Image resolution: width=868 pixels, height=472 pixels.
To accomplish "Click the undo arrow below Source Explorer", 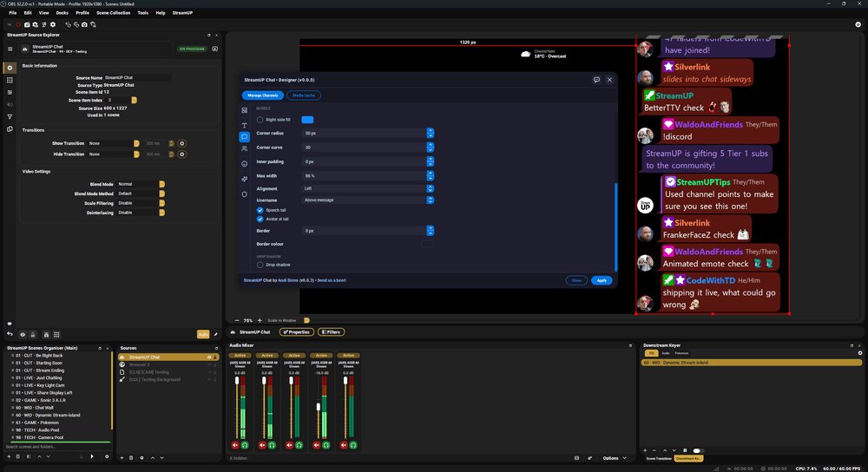I will pyautogui.click(x=10, y=334).
